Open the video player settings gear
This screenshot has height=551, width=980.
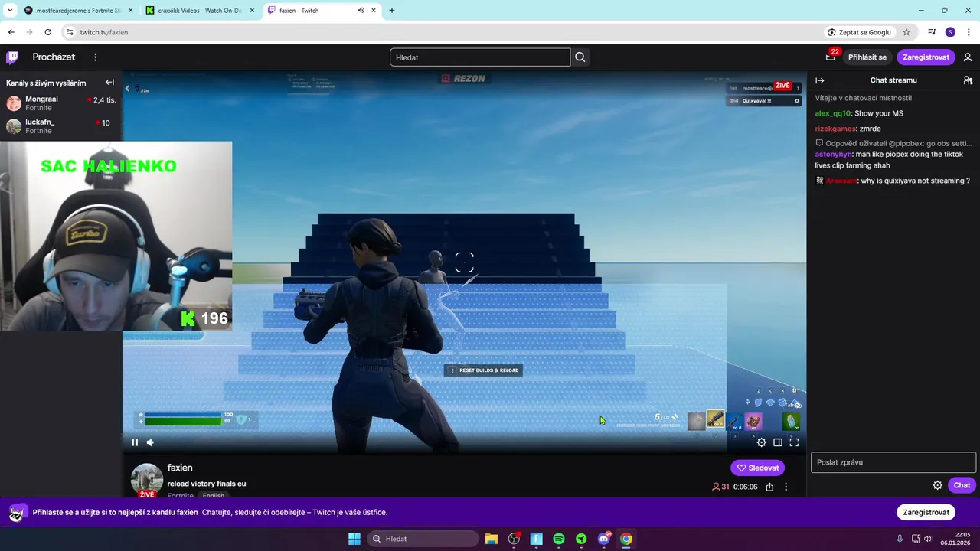click(x=761, y=442)
